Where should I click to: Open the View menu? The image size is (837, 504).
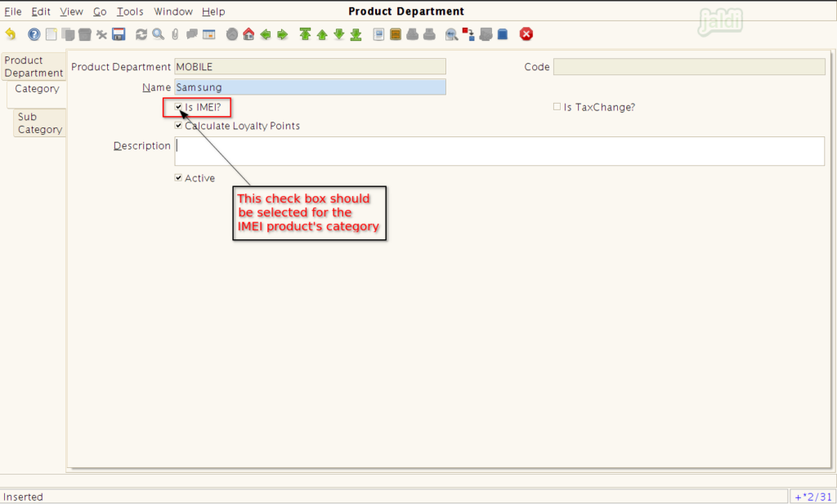click(x=71, y=11)
